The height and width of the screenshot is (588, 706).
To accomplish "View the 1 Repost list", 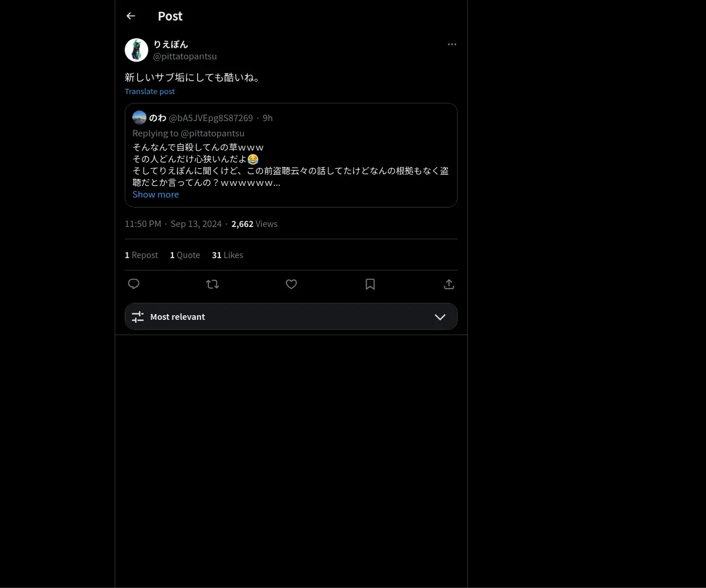I will tap(141, 255).
